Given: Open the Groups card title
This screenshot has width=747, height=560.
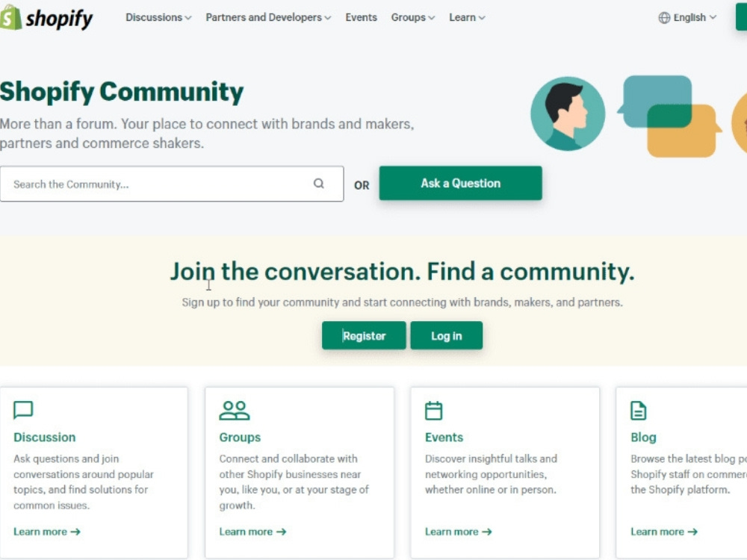Looking at the screenshot, I should tap(240, 437).
